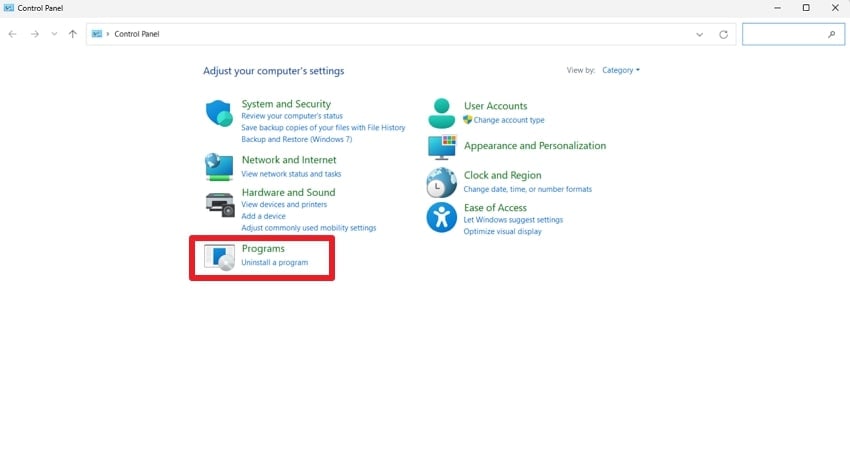Open Hardware and Sound heading

click(288, 193)
